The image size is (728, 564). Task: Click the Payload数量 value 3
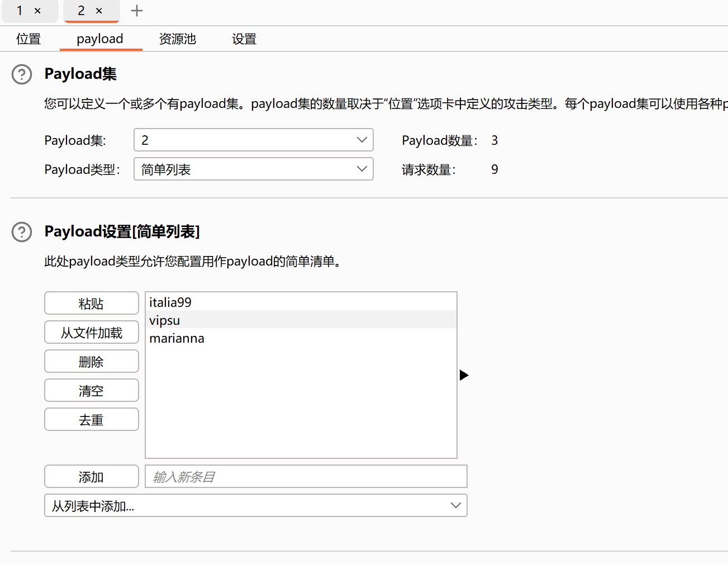(494, 140)
